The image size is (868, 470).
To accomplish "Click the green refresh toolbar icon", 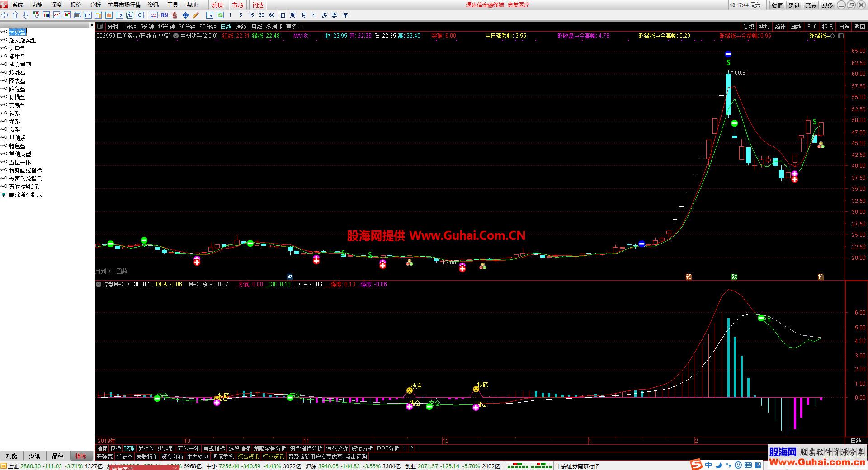I will (x=220, y=15).
